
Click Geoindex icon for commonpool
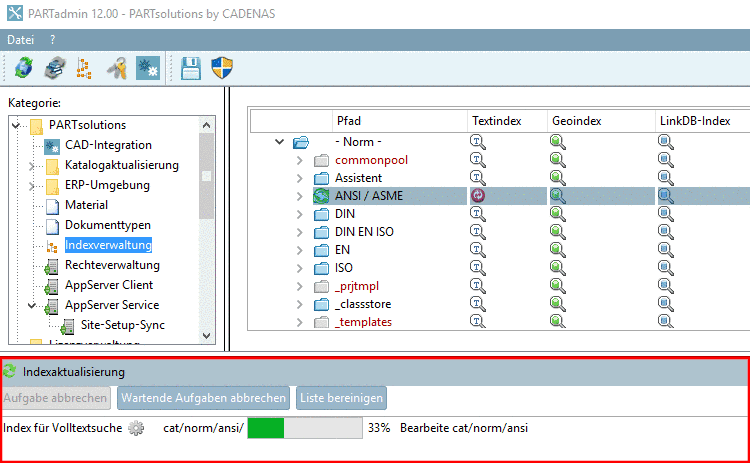click(557, 160)
